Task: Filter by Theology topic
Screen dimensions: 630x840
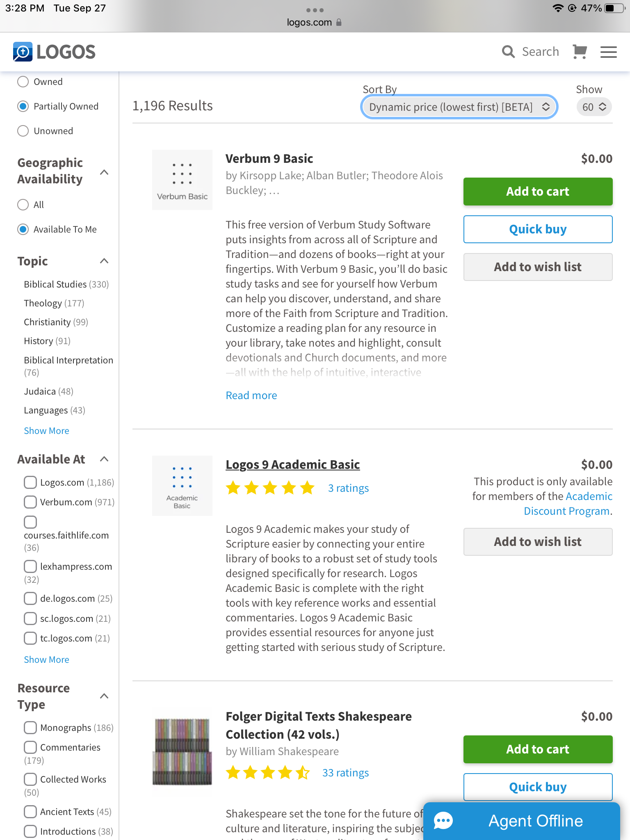Action: tap(43, 303)
